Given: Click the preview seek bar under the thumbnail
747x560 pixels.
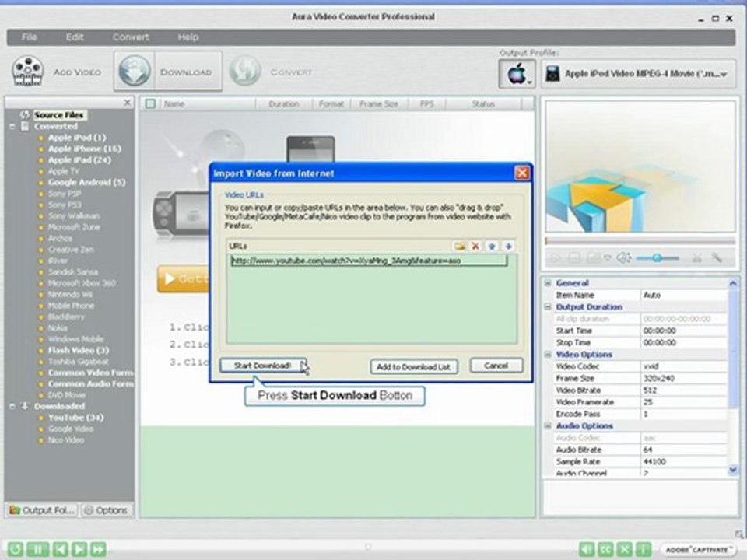Looking at the screenshot, I should (640, 241).
